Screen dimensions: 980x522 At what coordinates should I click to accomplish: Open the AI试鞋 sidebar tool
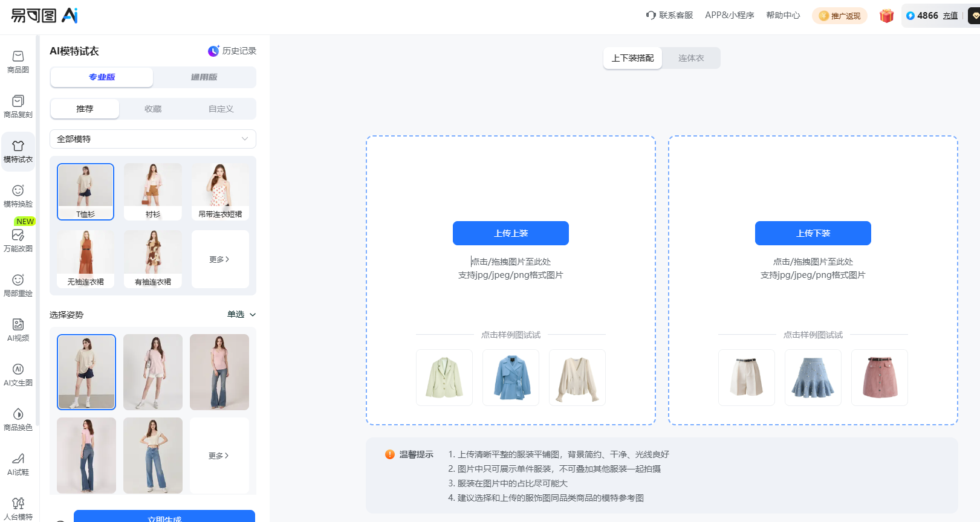tap(18, 465)
